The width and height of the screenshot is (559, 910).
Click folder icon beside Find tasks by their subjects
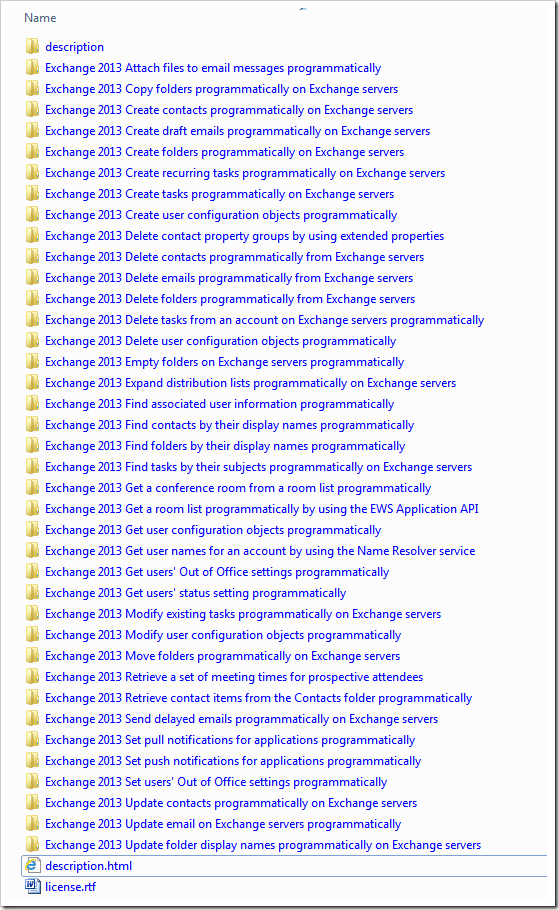pyautogui.click(x=33, y=466)
